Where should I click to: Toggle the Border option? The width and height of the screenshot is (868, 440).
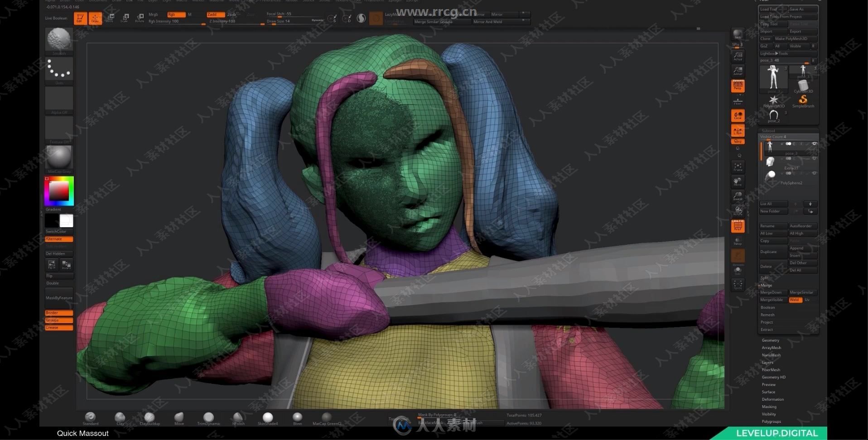click(x=59, y=313)
